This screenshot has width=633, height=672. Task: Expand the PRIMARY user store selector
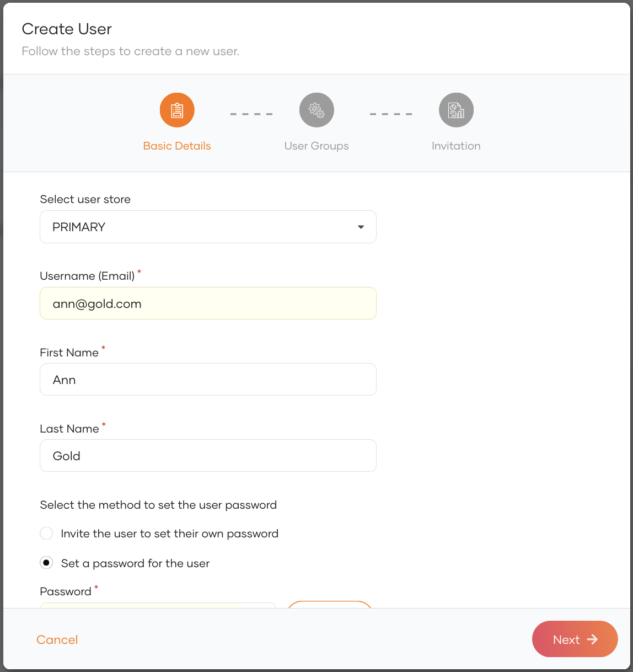point(208,227)
